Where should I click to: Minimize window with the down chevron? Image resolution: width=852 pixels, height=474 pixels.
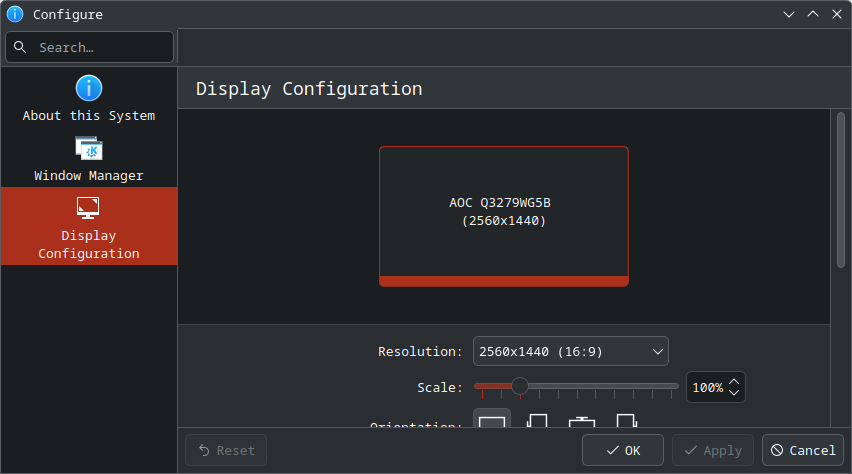coord(789,14)
